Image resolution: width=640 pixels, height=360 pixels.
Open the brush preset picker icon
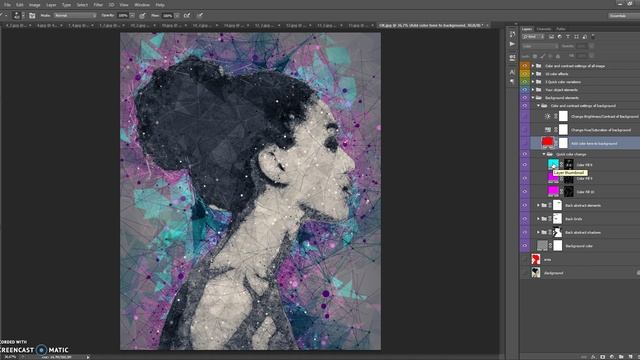[18, 16]
